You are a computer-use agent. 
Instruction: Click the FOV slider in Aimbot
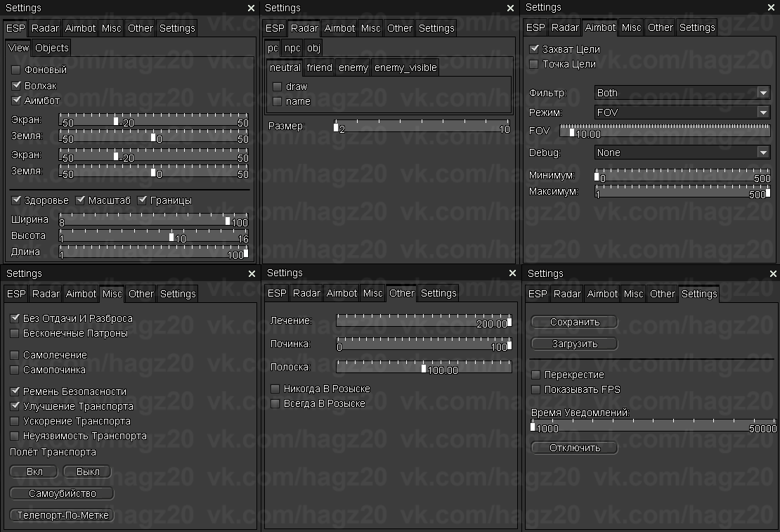665,131
